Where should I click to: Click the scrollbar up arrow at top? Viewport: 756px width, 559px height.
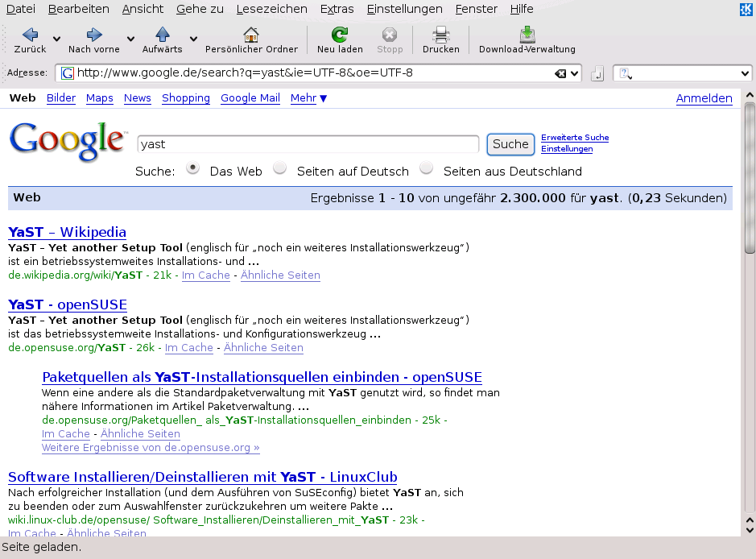tap(750, 95)
